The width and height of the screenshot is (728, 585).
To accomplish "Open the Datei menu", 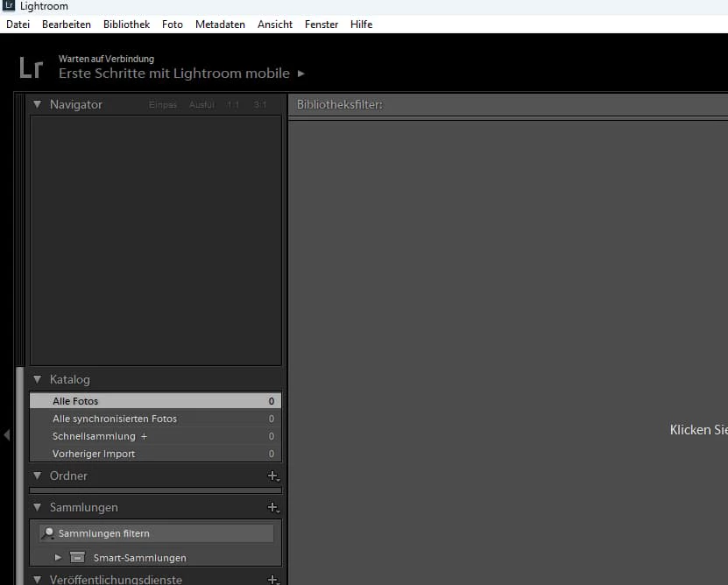I will (18, 25).
